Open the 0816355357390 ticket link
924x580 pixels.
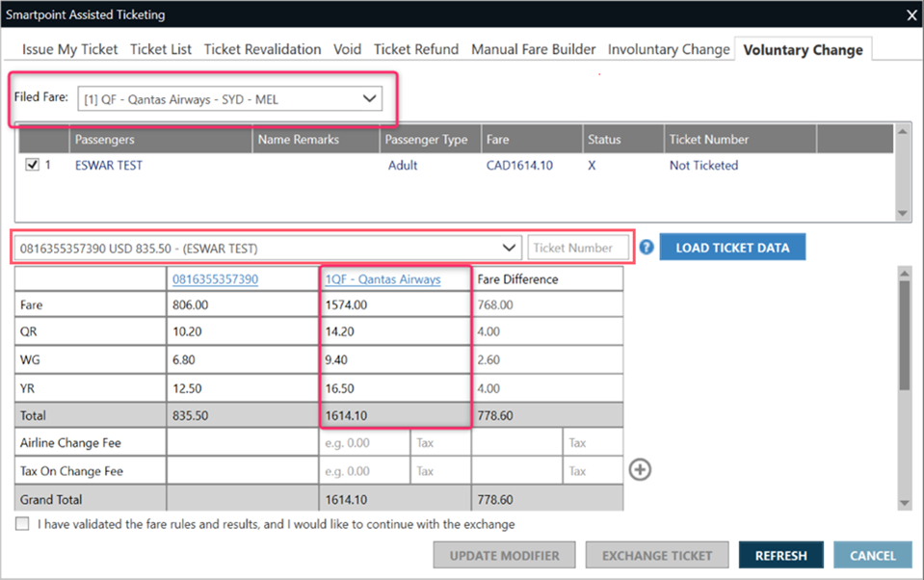[x=215, y=279]
